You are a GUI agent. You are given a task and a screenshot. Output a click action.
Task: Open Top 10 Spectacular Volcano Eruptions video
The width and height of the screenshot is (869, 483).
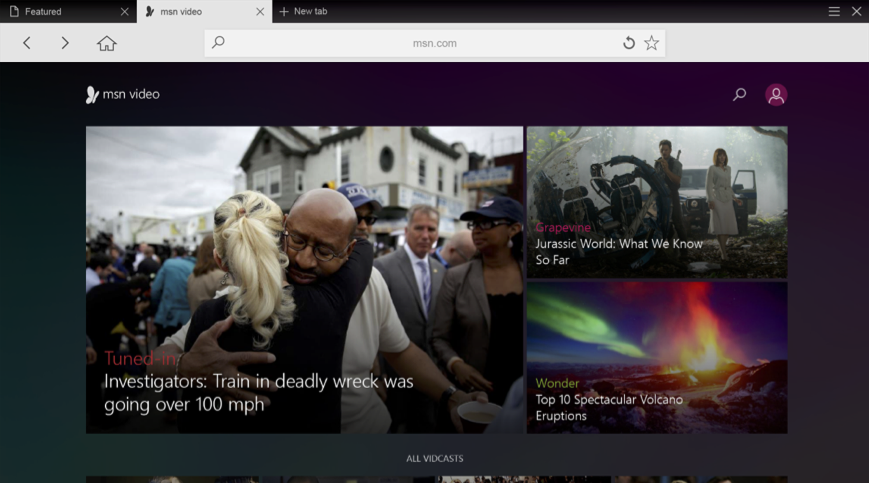608,407
